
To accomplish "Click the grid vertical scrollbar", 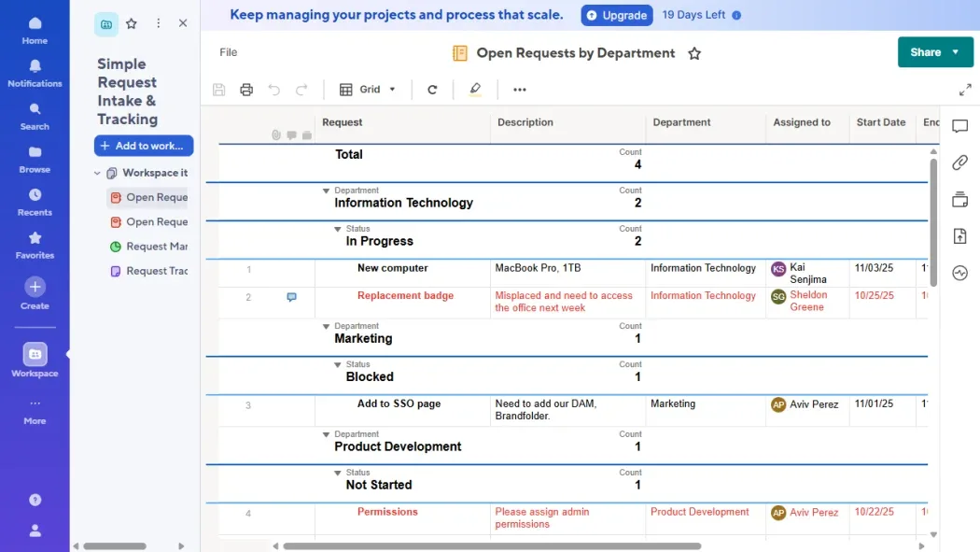I will tap(933, 222).
